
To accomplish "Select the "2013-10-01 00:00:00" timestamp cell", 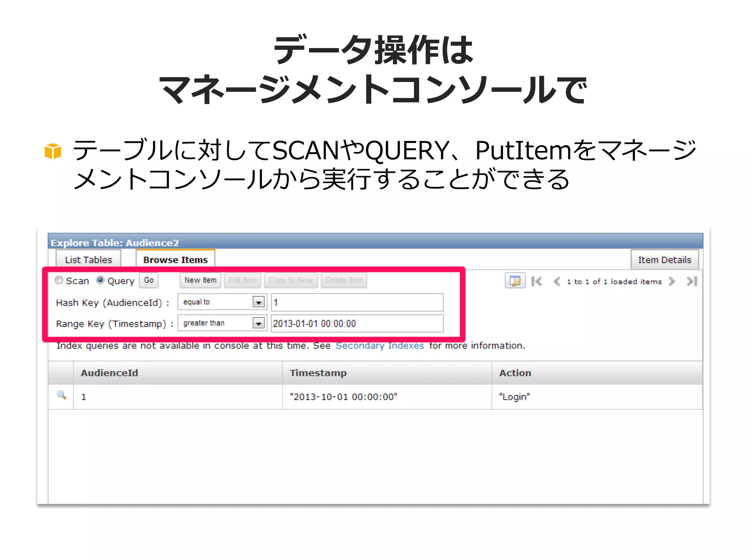I will coord(387,397).
